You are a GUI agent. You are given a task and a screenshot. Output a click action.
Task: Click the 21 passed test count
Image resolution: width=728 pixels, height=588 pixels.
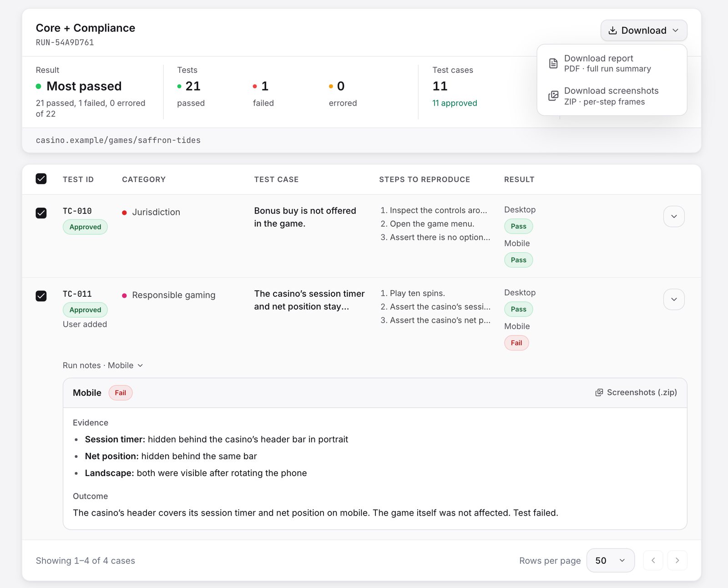193,86
